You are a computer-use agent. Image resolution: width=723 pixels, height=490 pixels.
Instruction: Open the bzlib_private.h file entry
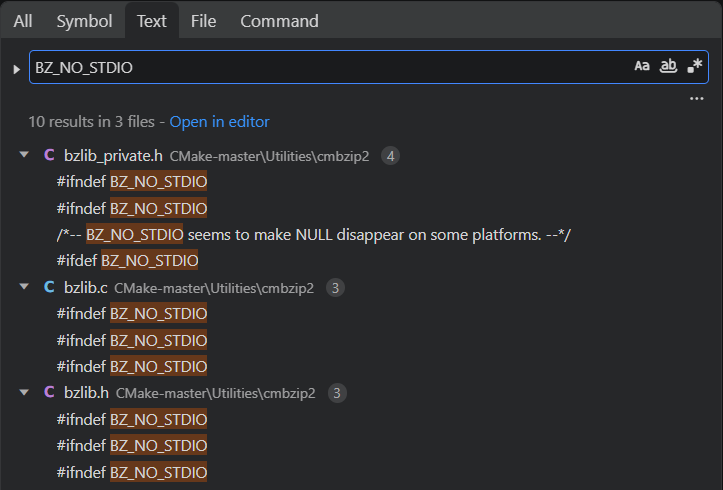(113, 156)
